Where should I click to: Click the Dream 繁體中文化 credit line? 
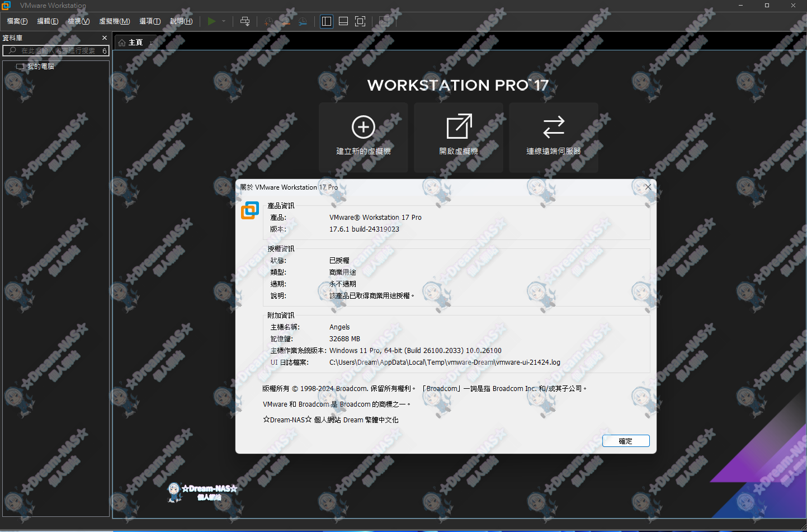(331, 420)
